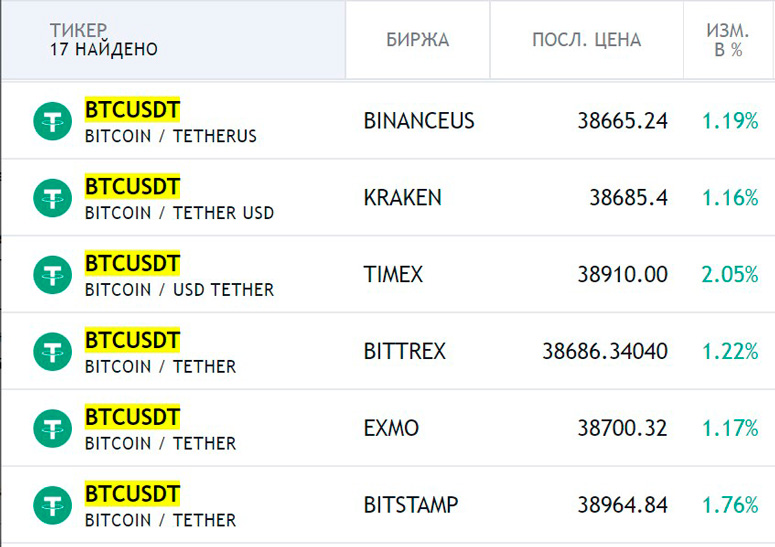Click the 1.76% change value
Screen dimensions: 775x547
[x=730, y=505]
